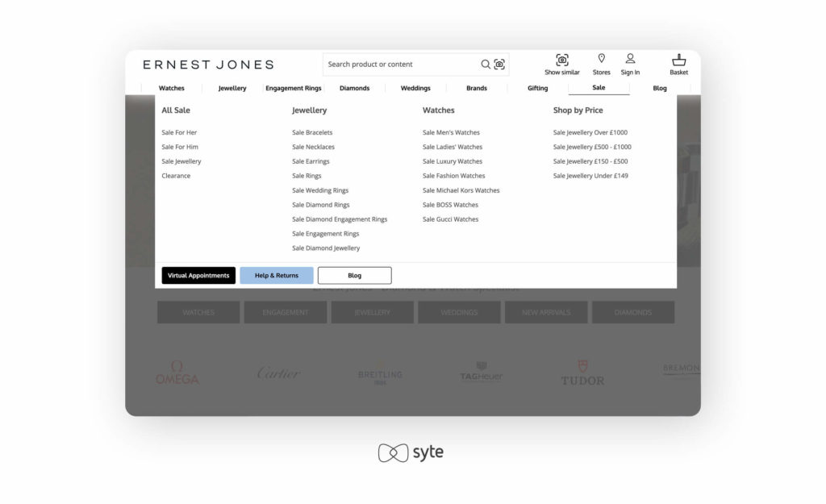
Task: Click the dimmed DIAMONDS category button
Action: pyautogui.click(x=633, y=312)
